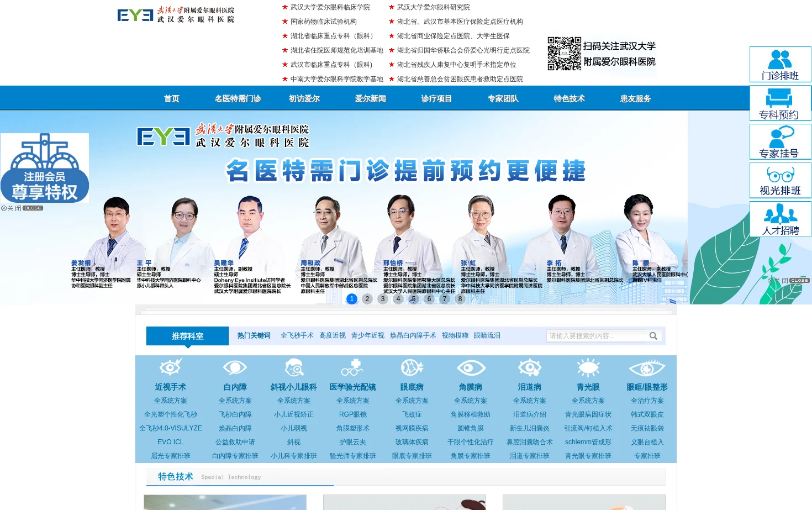Open the 韩式双眼皮 link
Viewport: 812px width, 510px height.
(x=647, y=414)
